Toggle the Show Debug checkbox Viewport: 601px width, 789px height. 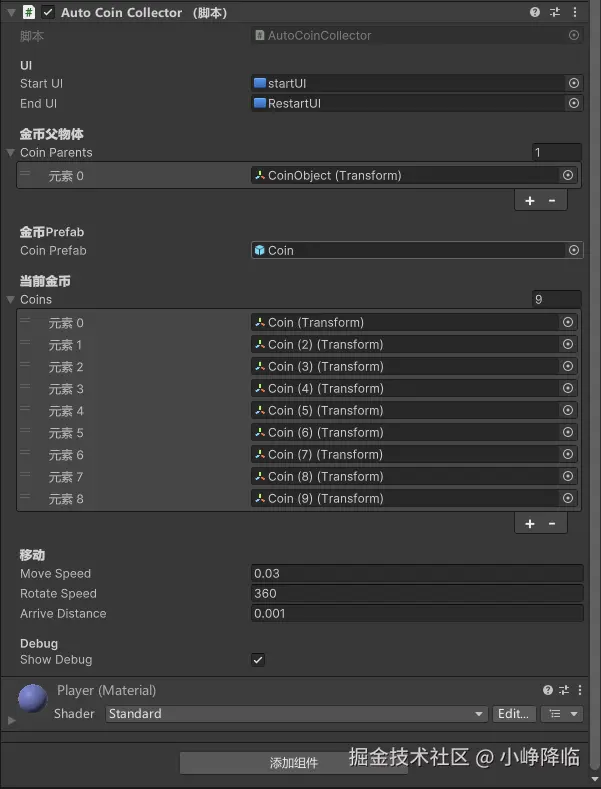pos(258,660)
